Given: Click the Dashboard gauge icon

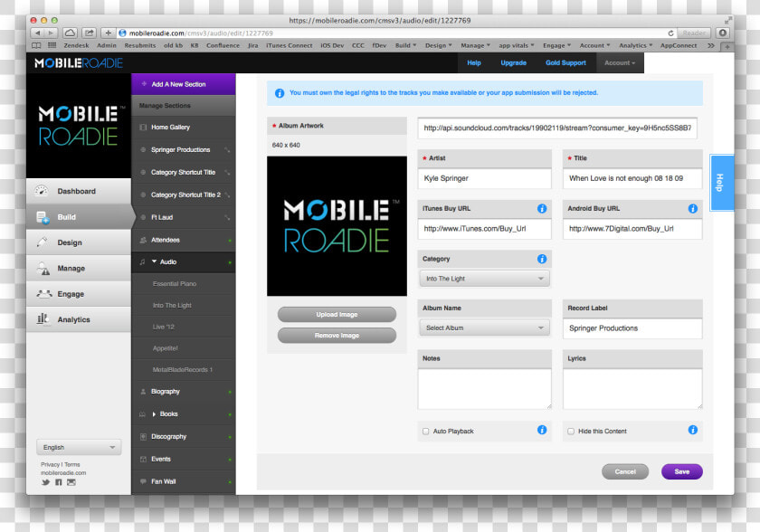Looking at the screenshot, I should [x=42, y=191].
